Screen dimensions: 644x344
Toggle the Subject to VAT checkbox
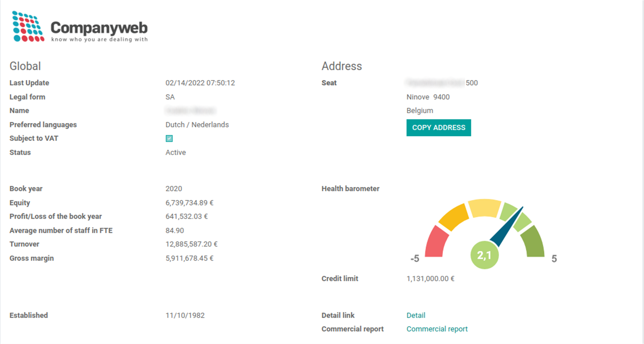[169, 139]
